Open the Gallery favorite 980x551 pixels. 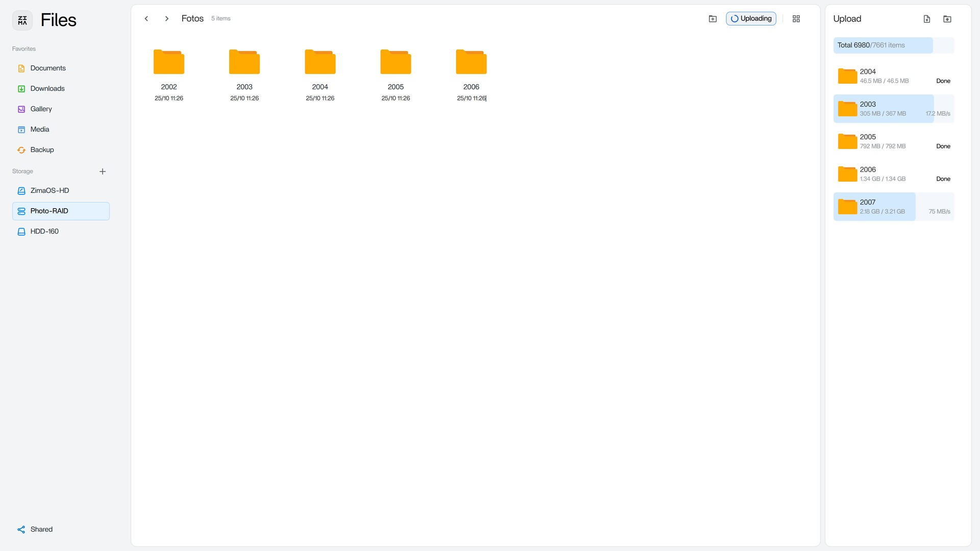(x=41, y=109)
